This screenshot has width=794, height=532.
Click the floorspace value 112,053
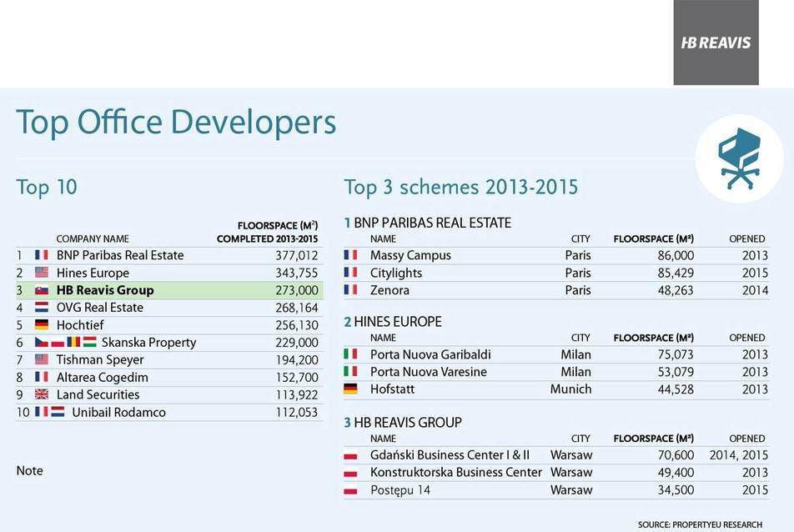297,413
